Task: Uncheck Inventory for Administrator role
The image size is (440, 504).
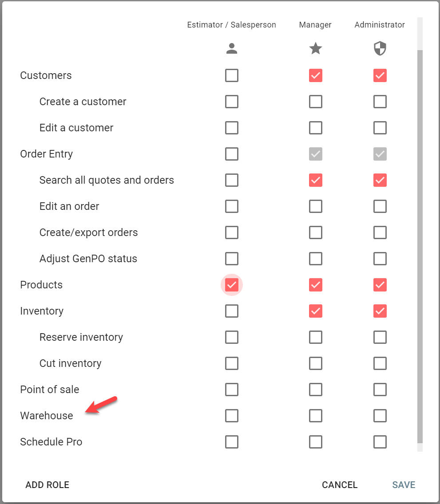Action: click(380, 311)
